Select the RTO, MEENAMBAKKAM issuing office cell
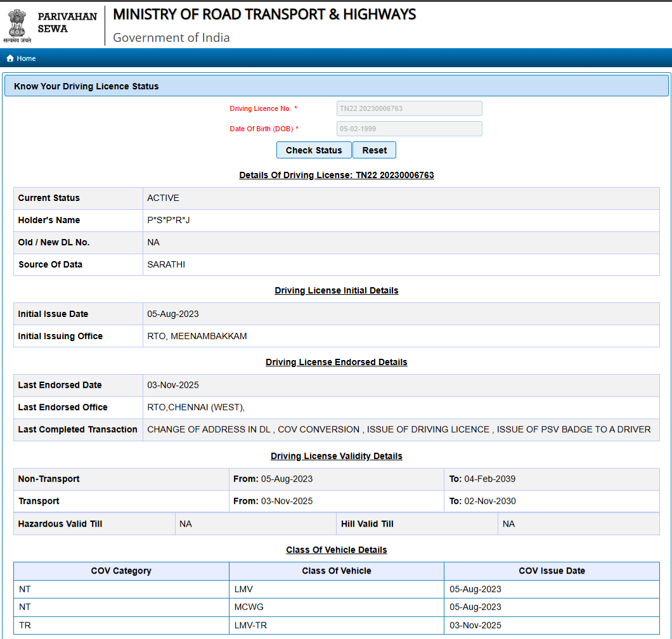Image resolution: width=672 pixels, height=639 pixels. tap(197, 336)
